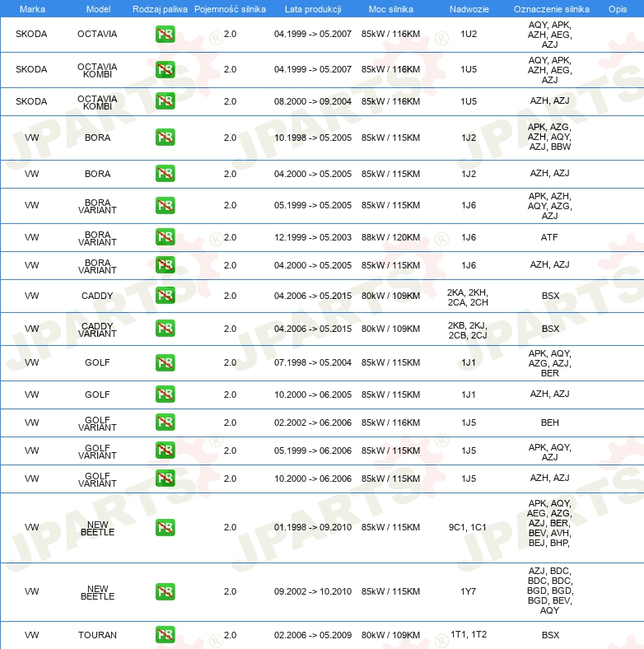Click the Pojemność silnika column header

click(x=230, y=9)
